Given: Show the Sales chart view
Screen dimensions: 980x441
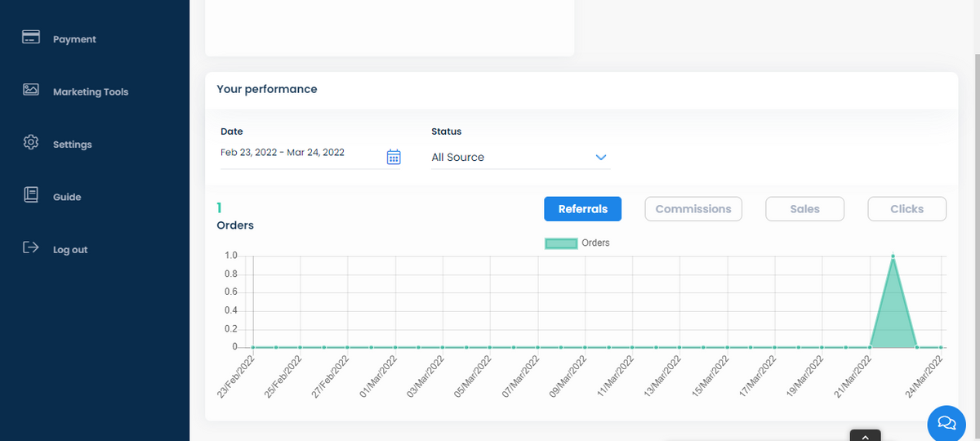Looking at the screenshot, I should tap(804, 209).
